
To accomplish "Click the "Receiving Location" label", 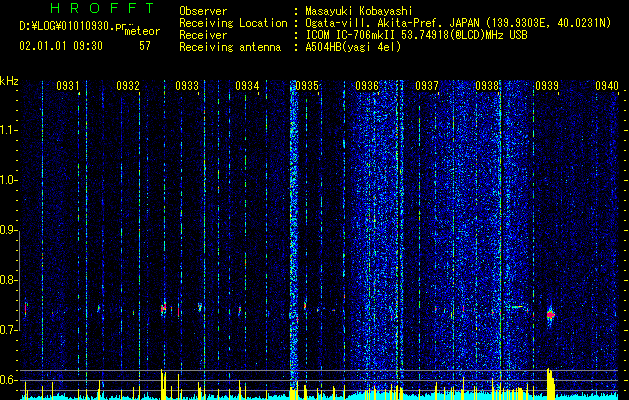I will pos(233,23).
